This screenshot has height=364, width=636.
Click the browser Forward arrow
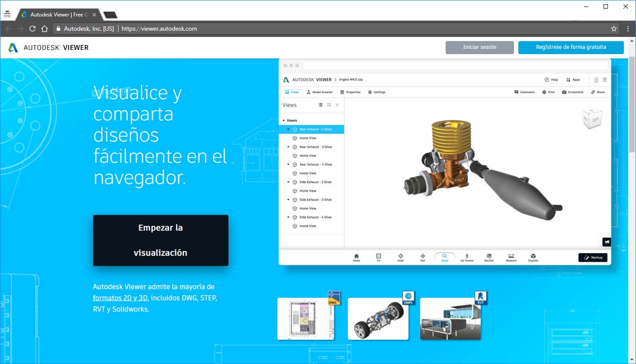20,29
